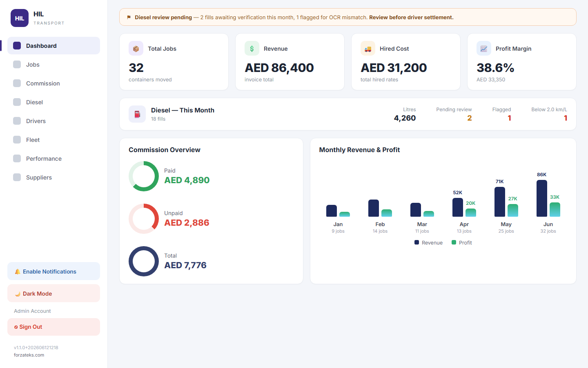
Task: Toggle Dark Mode
Action: [53, 293]
